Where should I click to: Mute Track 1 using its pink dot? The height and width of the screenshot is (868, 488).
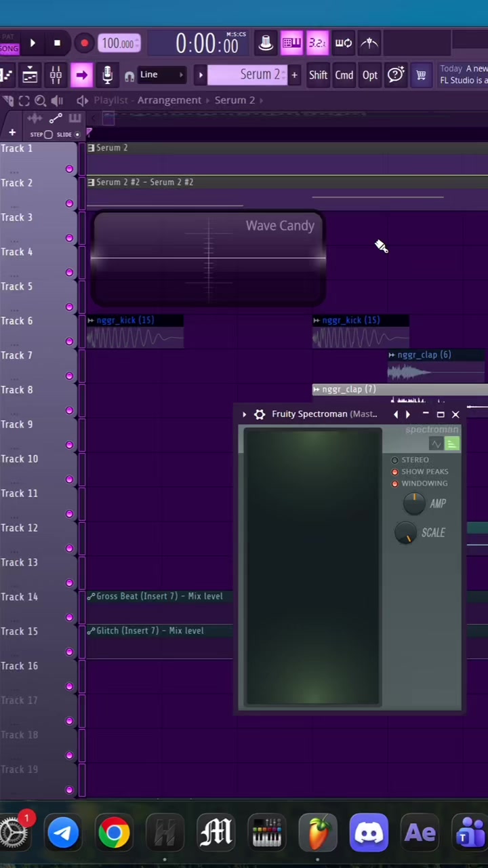[69, 169]
